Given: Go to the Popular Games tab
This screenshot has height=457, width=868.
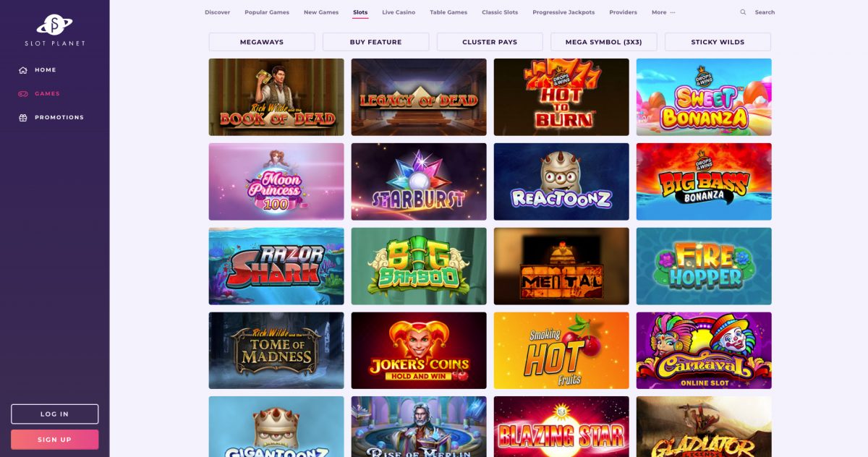Looking at the screenshot, I should point(267,12).
